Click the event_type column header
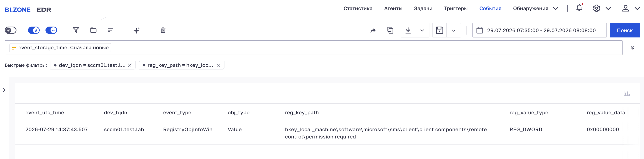Viewport: 644px width, 159px height. (x=177, y=113)
